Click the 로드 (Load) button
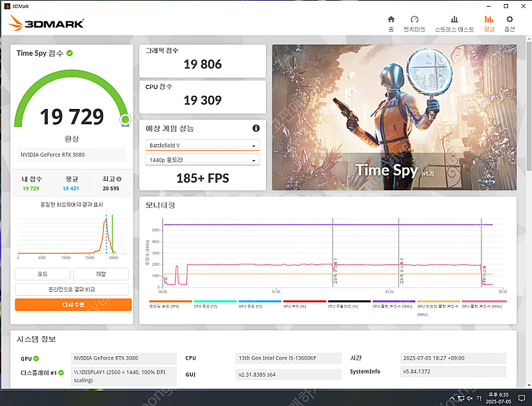Viewport: 532px width, 406px height. pos(43,274)
